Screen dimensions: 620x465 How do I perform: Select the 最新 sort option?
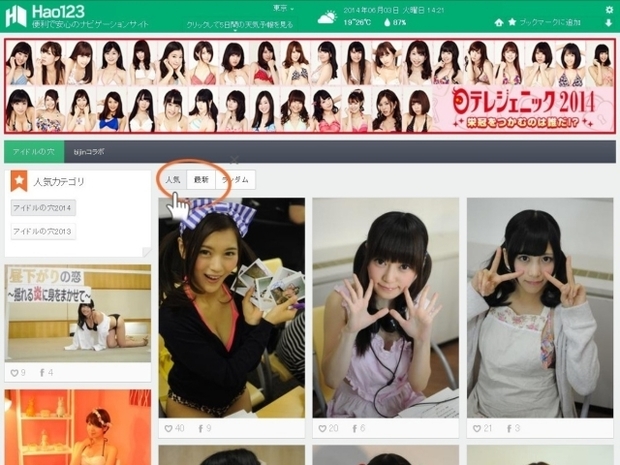[x=201, y=180]
